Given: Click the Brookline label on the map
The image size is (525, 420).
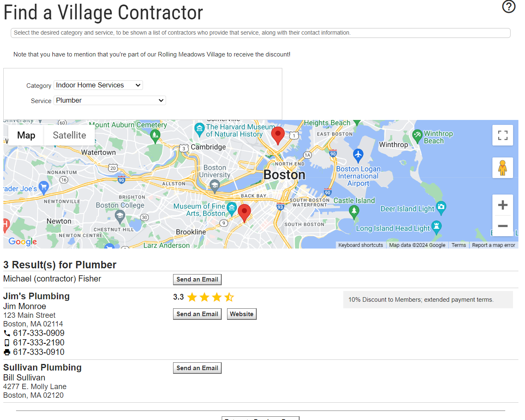Looking at the screenshot, I should (191, 232).
